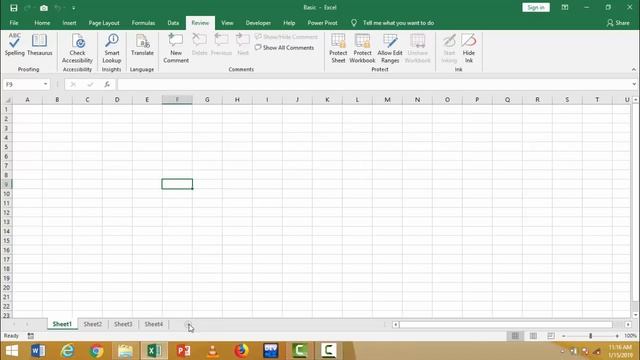Run Check Accessibility
Image resolution: width=640 pixels, height=360 pixels.
coord(77,48)
